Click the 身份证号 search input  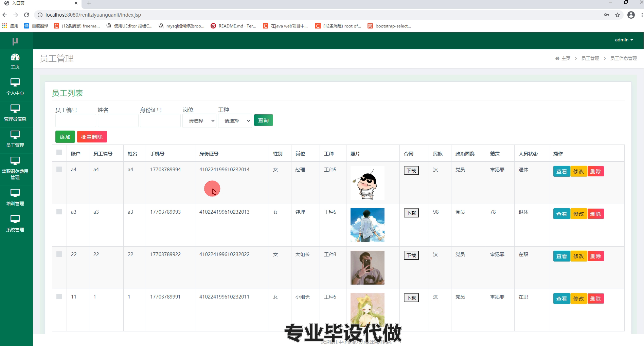(x=160, y=120)
